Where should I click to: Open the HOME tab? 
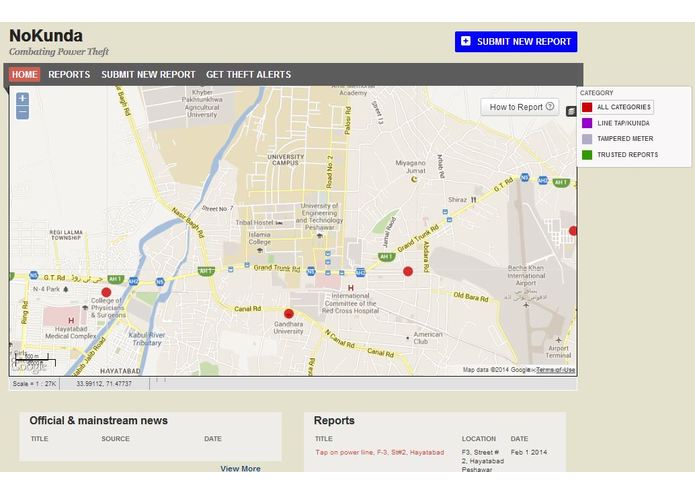(x=24, y=74)
